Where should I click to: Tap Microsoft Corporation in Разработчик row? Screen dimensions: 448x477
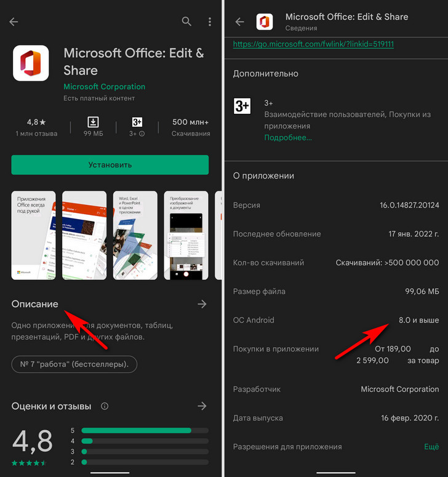[400, 389]
